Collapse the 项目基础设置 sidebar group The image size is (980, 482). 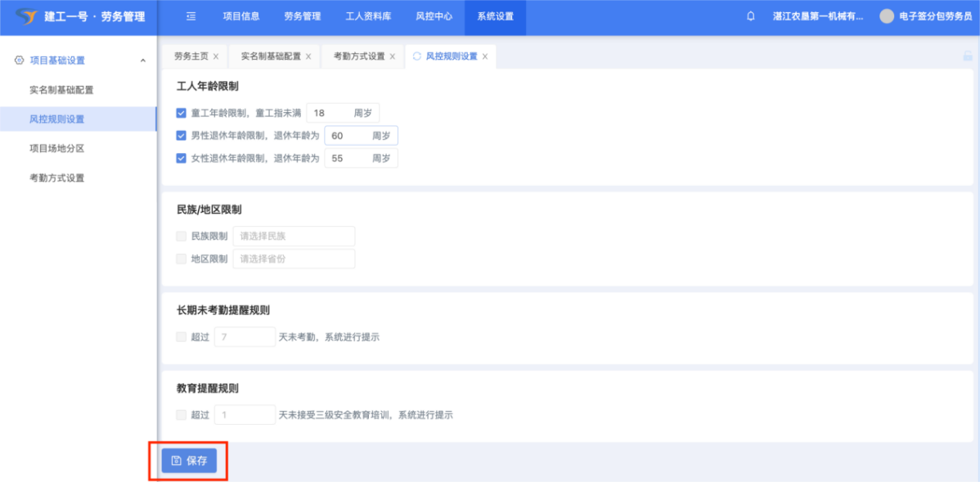point(143,61)
